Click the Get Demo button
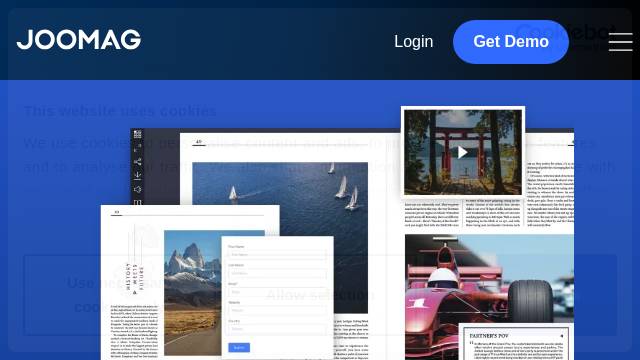 tap(511, 42)
